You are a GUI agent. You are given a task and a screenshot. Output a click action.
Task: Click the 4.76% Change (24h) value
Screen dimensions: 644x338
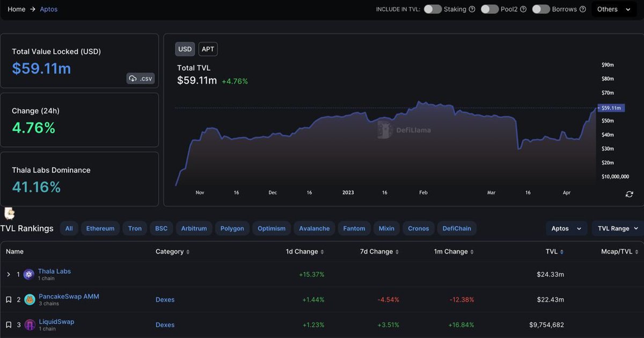33,128
